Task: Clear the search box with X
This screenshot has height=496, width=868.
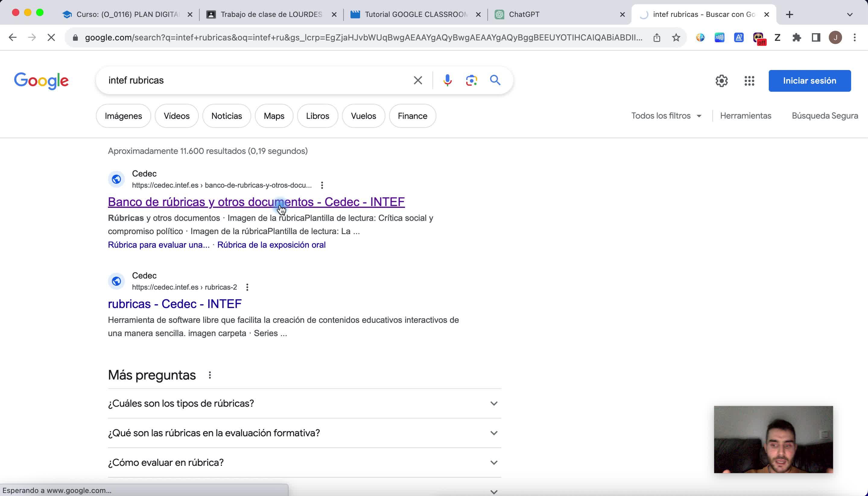Action: coord(418,80)
